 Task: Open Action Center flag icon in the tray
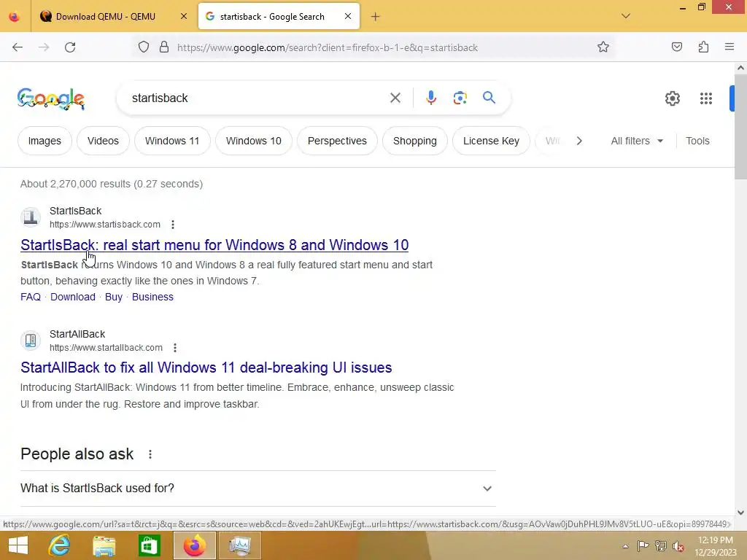tap(643, 546)
